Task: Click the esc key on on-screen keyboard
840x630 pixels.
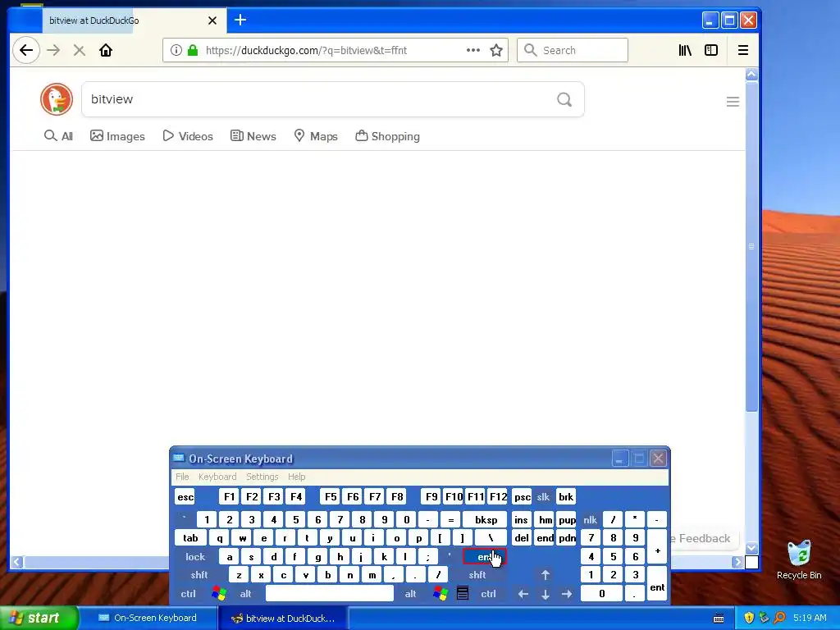Action: tap(185, 497)
